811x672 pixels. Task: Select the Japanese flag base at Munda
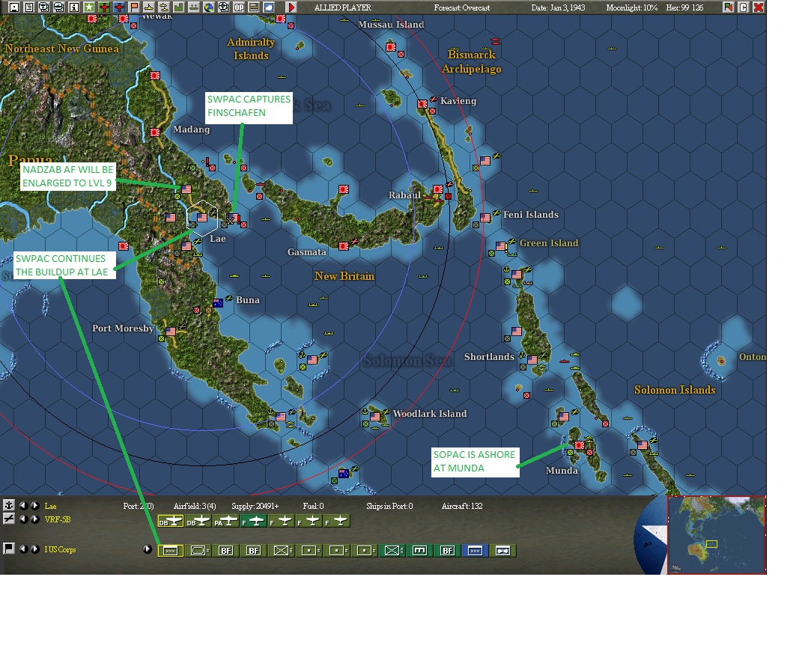tap(580, 445)
